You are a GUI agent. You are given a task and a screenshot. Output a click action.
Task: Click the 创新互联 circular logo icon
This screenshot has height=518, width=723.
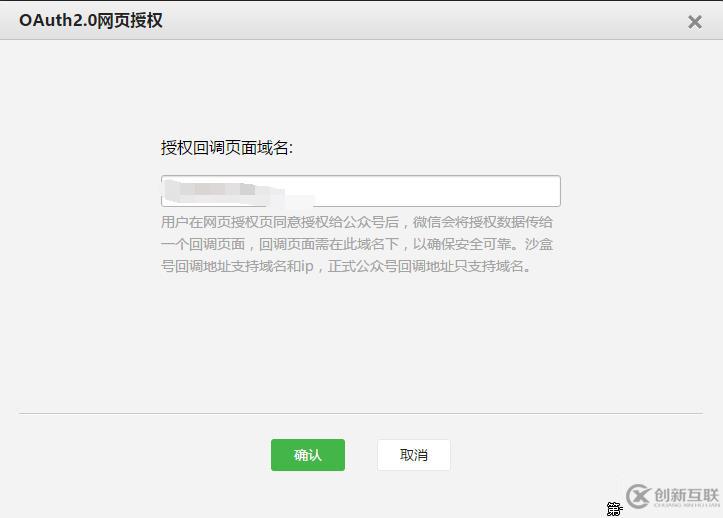[x=638, y=496]
